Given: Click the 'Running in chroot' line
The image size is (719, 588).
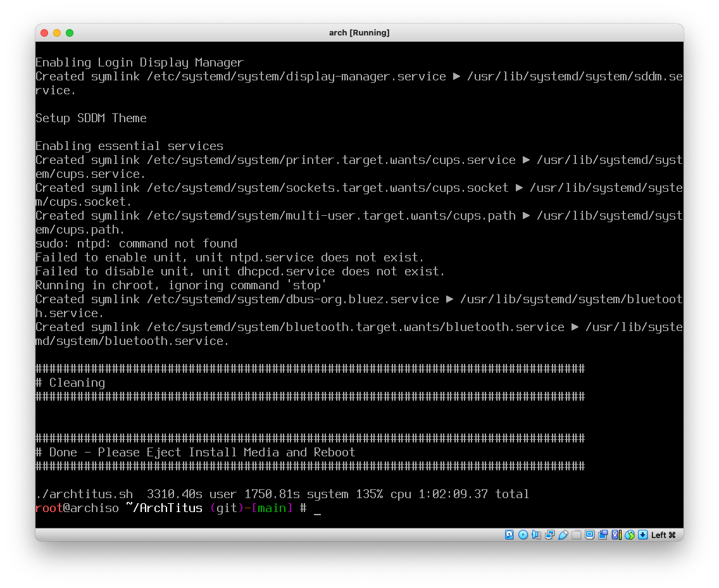Looking at the screenshot, I should point(180,285).
